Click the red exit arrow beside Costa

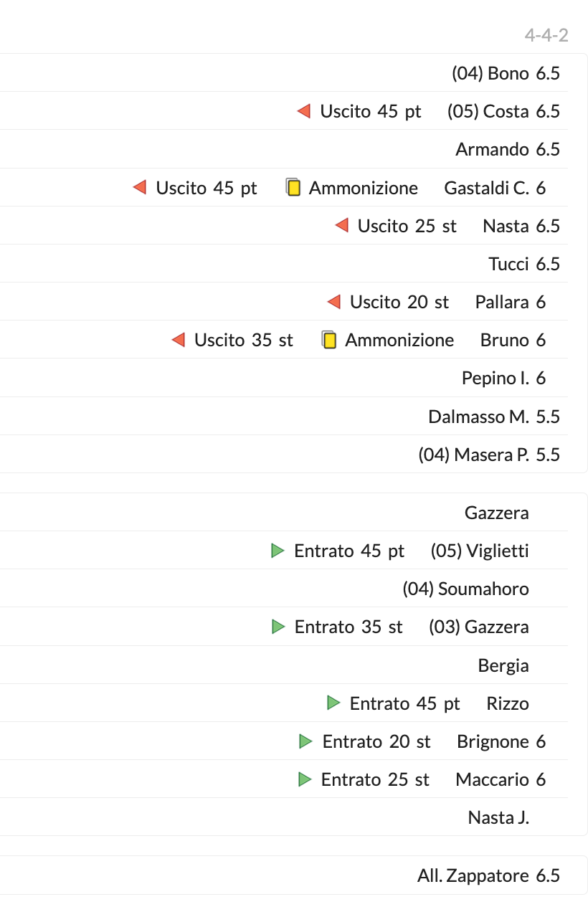pyautogui.click(x=304, y=111)
